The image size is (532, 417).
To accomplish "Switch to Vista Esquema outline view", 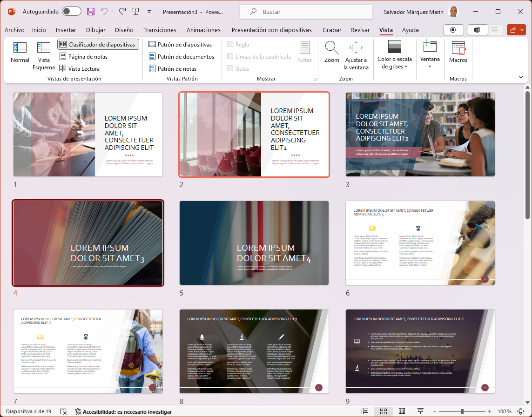I will [x=43, y=56].
